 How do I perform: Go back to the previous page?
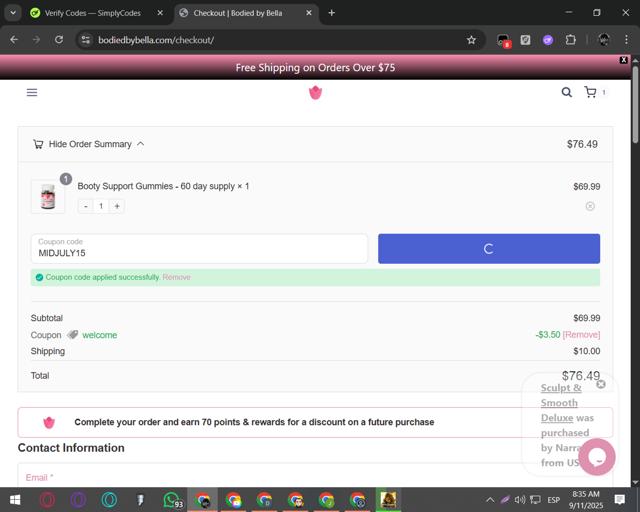[x=14, y=40]
